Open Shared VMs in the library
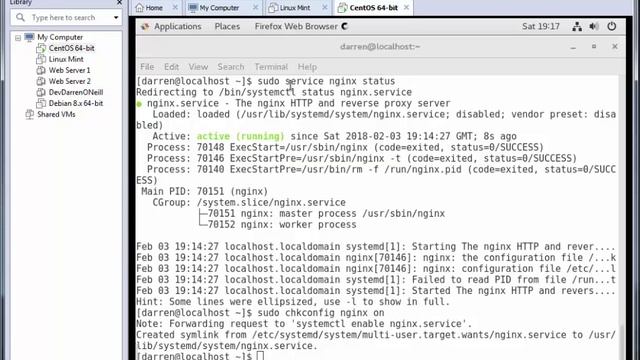Viewport: 640px width, 360px height. click(56, 114)
